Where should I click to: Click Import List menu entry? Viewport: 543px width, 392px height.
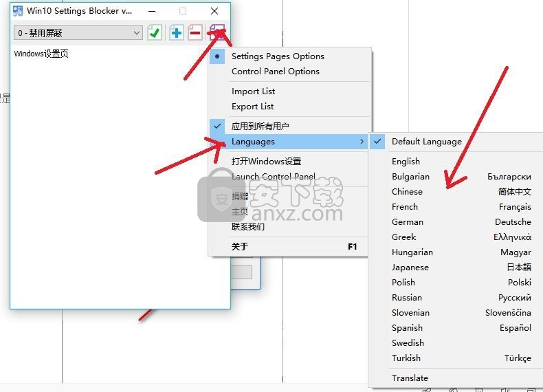[x=289, y=91]
